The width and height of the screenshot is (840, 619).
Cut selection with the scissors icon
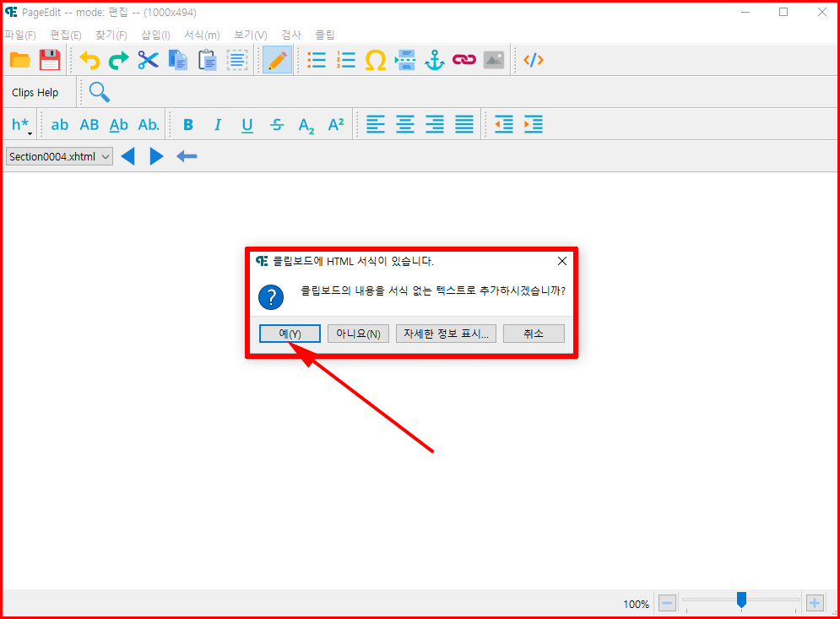pyautogui.click(x=148, y=60)
